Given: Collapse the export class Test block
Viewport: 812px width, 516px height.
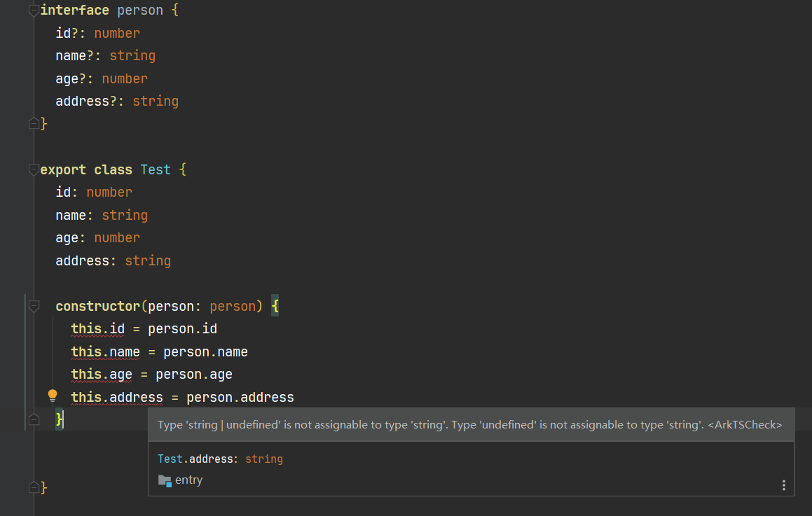Looking at the screenshot, I should [34, 169].
